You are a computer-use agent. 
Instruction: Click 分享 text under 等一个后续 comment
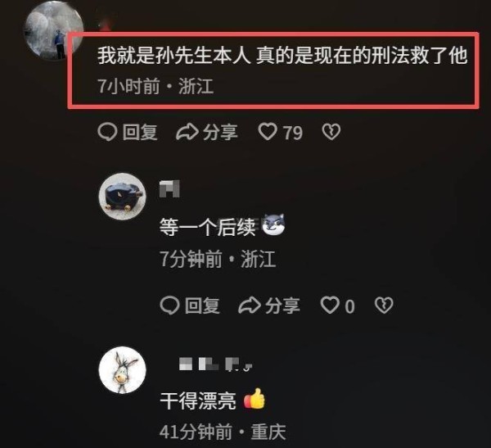(282, 305)
